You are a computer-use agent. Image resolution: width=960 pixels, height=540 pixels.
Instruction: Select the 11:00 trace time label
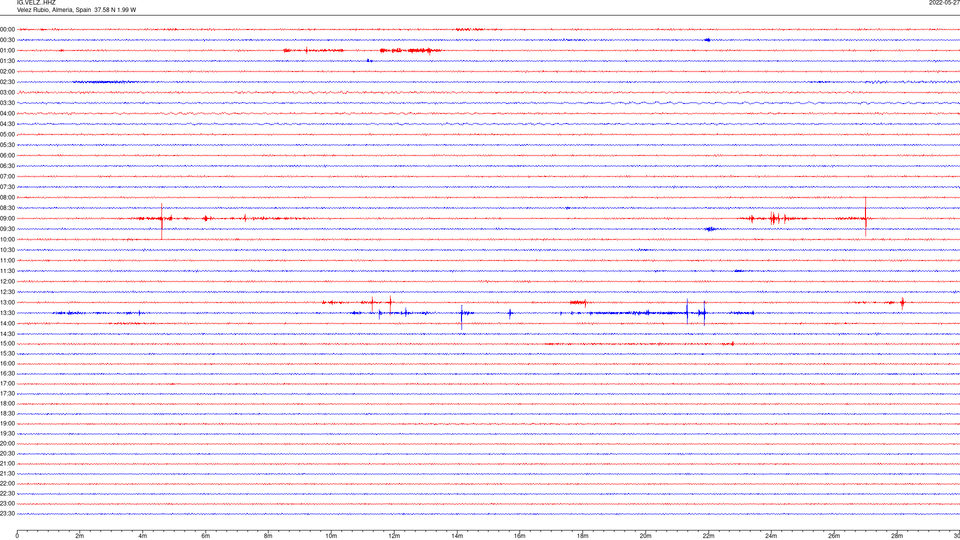click(7, 261)
